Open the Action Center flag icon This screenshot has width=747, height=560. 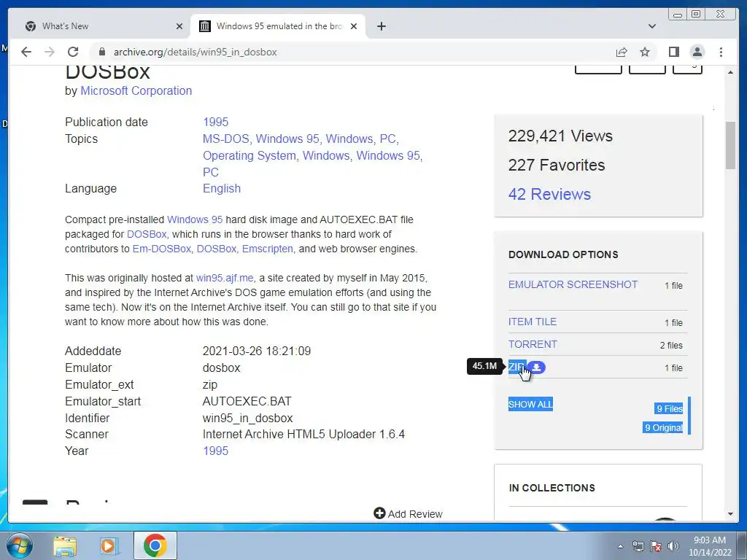(x=656, y=546)
